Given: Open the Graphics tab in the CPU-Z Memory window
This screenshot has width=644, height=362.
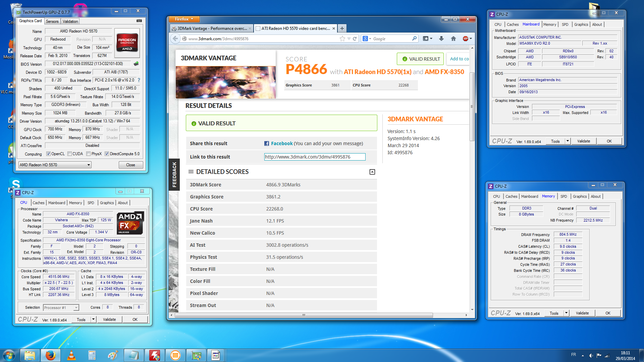Looking at the screenshot, I should pyautogui.click(x=580, y=196).
